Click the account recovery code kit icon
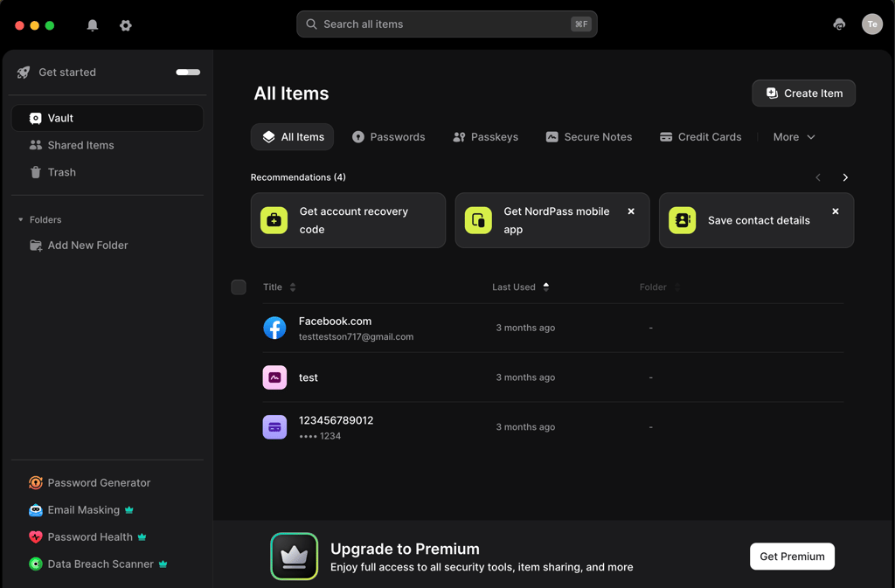The width and height of the screenshot is (895, 588). 274,220
